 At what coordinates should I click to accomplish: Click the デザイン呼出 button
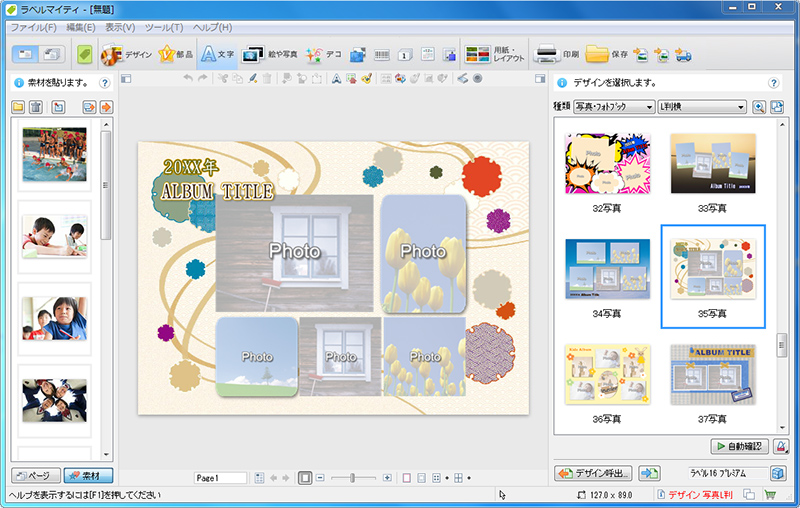click(594, 473)
